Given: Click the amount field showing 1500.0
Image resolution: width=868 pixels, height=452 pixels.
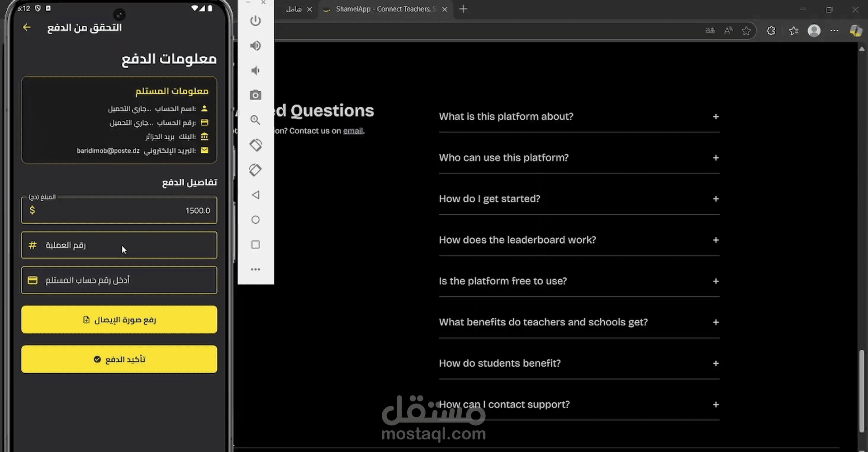Looking at the screenshot, I should point(119,210).
